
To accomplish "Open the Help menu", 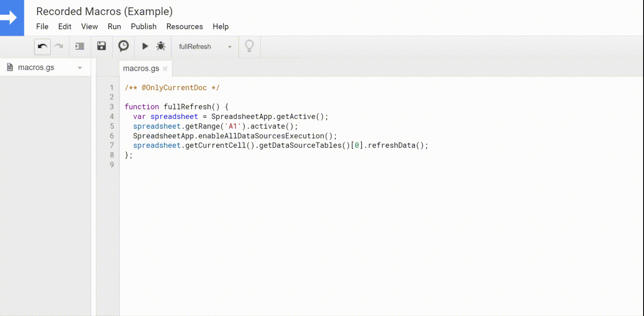I will pyautogui.click(x=221, y=26).
